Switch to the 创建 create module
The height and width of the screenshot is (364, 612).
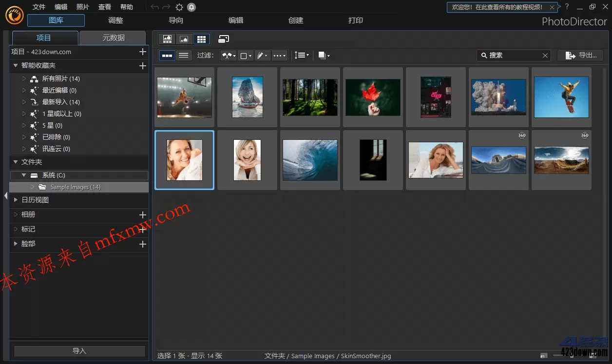click(x=296, y=20)
